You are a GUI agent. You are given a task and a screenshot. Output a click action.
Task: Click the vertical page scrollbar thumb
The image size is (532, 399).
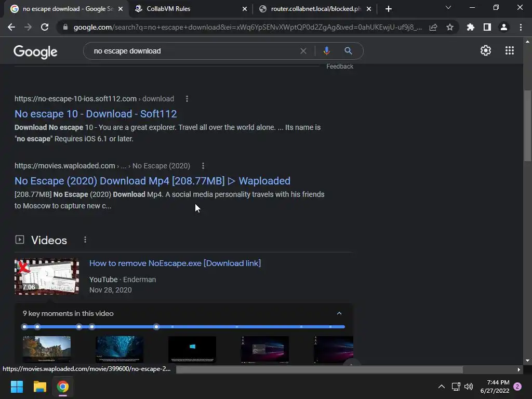point(527,126)
